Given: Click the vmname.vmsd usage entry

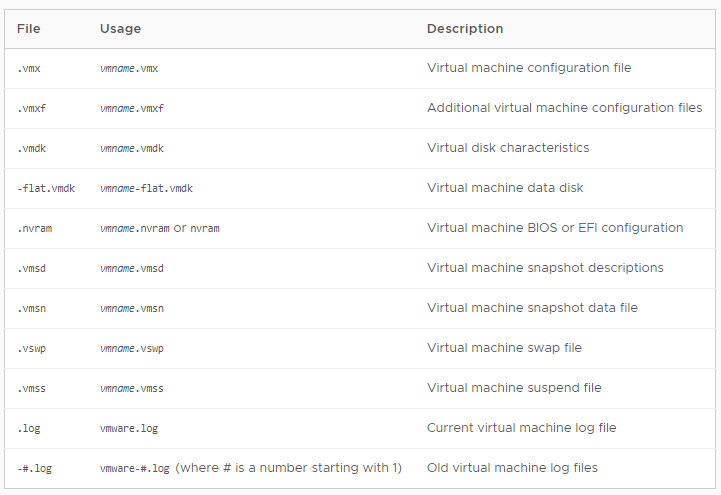Looking at the screenshot, I should click(132, 268).
